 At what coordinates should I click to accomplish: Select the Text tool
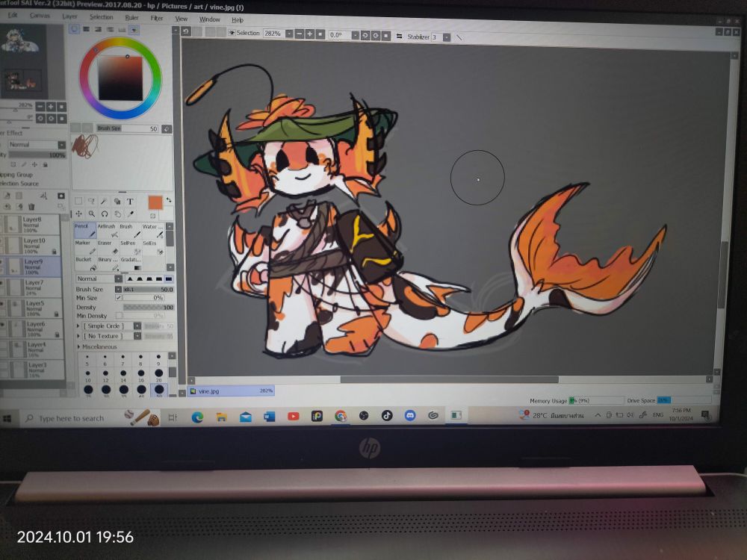(x=129, y=201)
